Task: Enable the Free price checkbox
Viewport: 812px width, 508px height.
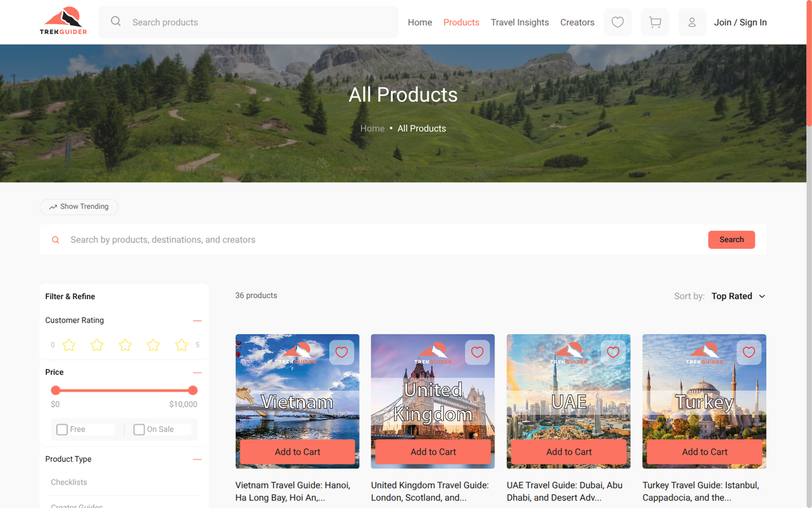Action: [62, 430]
